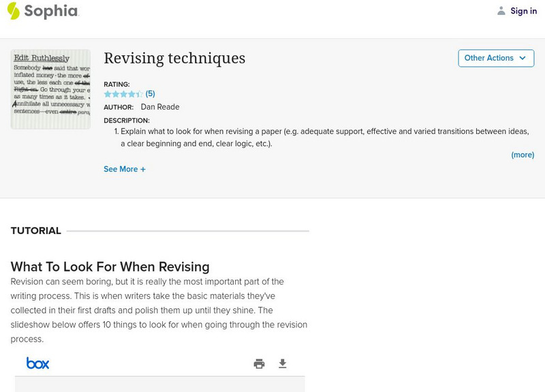Click the first rating star

coord(108,94)
